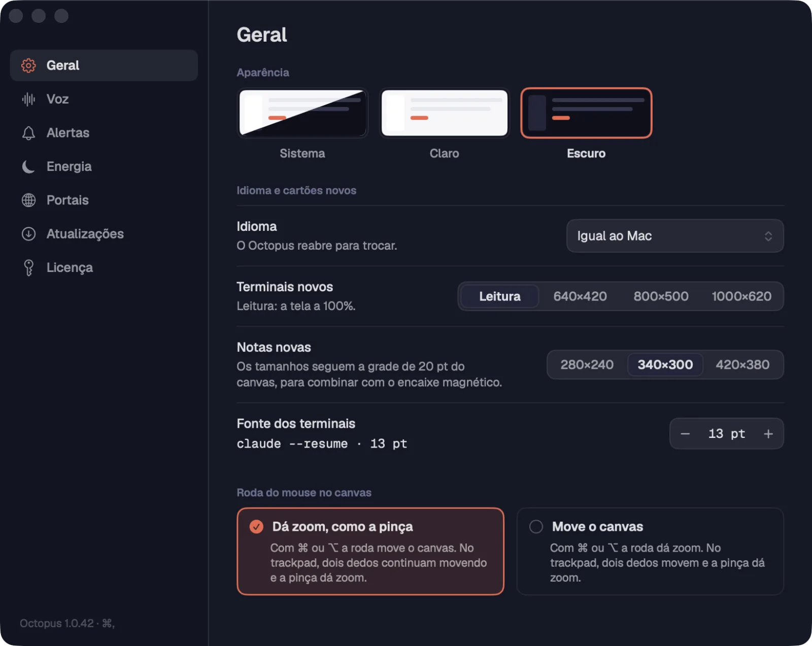Decrease terminal font size with minus
The image size is (812, 646).
pyautogui.click(x=685, y=434)
